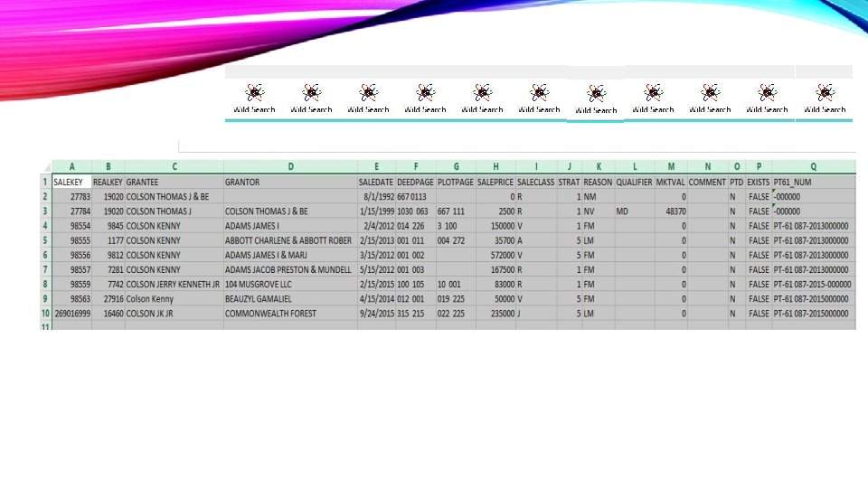The height and width of the screenshot is (488, 868).
Task: Select row 8 header
Action: click(x=45, y=285)
